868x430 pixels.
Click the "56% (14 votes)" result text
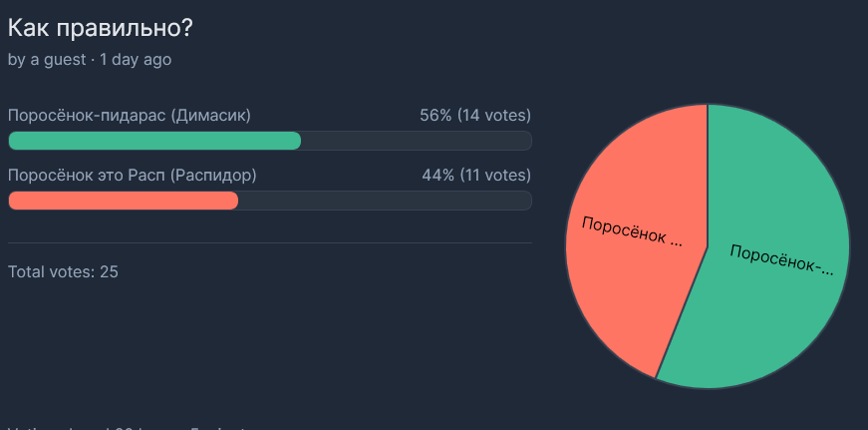click(x=475, y=116)
